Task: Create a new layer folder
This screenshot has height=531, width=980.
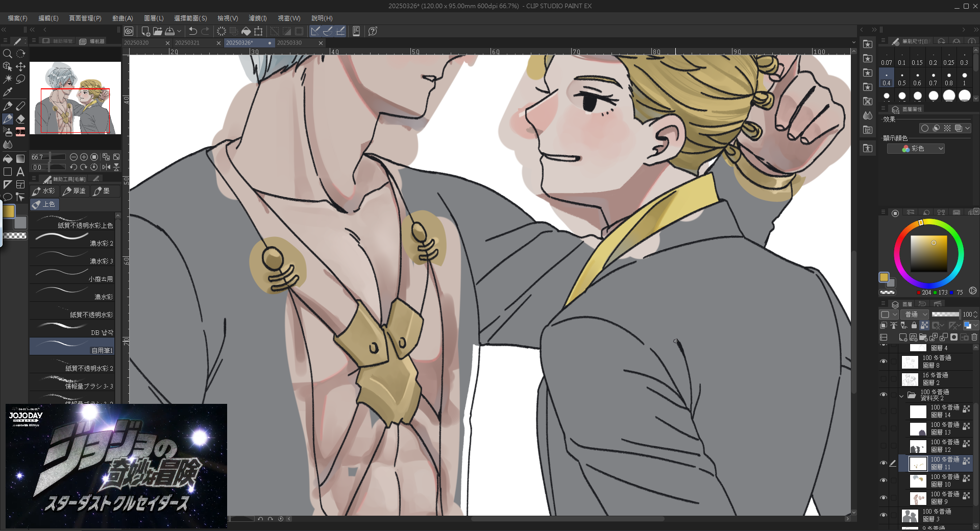Action: [923, 337]
